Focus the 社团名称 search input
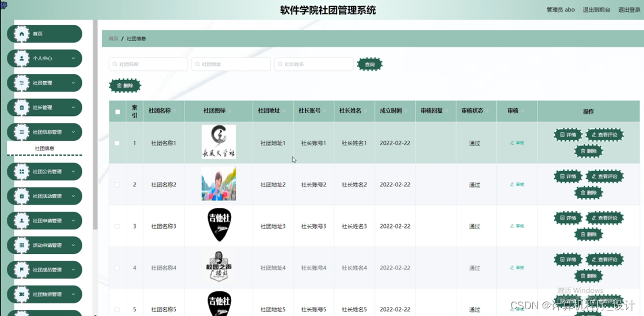This screenshot has height=316, width=644. pyautogui.click(x=148, y=64)
